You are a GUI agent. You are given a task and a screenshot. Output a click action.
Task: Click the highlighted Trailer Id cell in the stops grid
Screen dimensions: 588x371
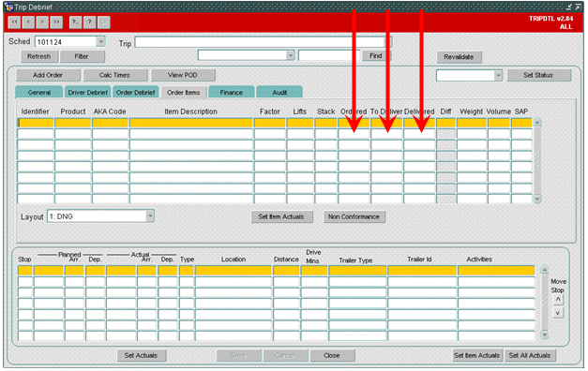point(422,271)
